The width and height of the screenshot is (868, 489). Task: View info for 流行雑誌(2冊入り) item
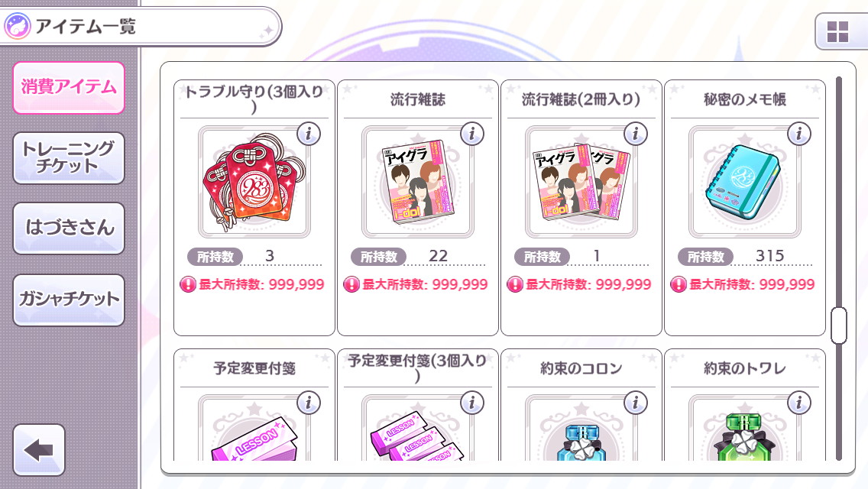tap(636, 134)
